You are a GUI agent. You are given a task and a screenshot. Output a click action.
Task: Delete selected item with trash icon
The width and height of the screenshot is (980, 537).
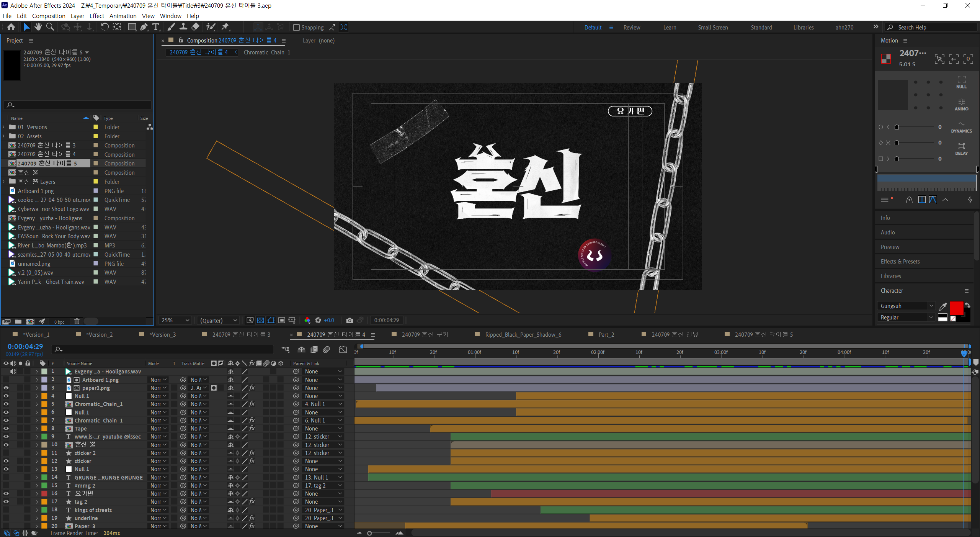pyautogui.click(x=77, y=321)
